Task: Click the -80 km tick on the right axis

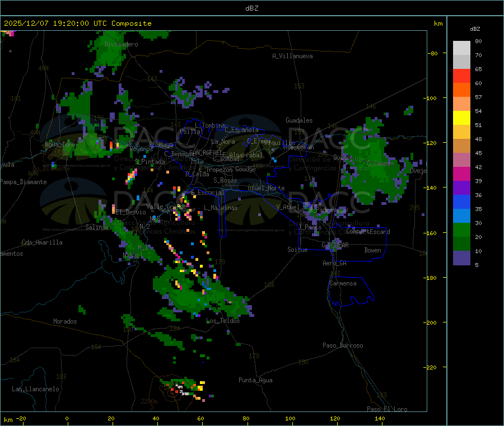Action: (433, 53)
